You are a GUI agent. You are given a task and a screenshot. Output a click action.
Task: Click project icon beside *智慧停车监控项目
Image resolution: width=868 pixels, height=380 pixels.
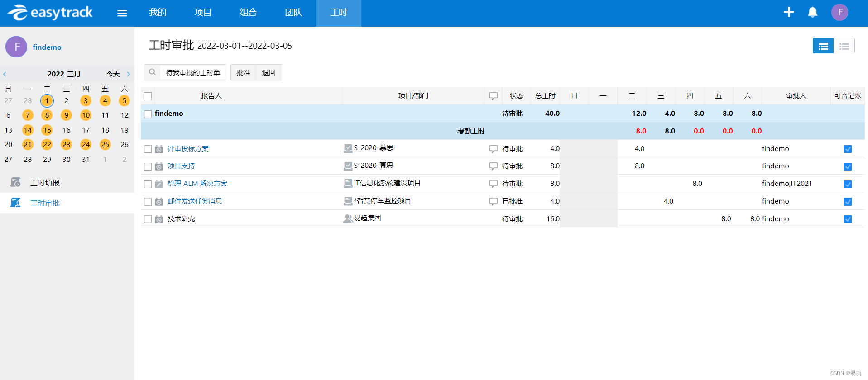point(348,201)
